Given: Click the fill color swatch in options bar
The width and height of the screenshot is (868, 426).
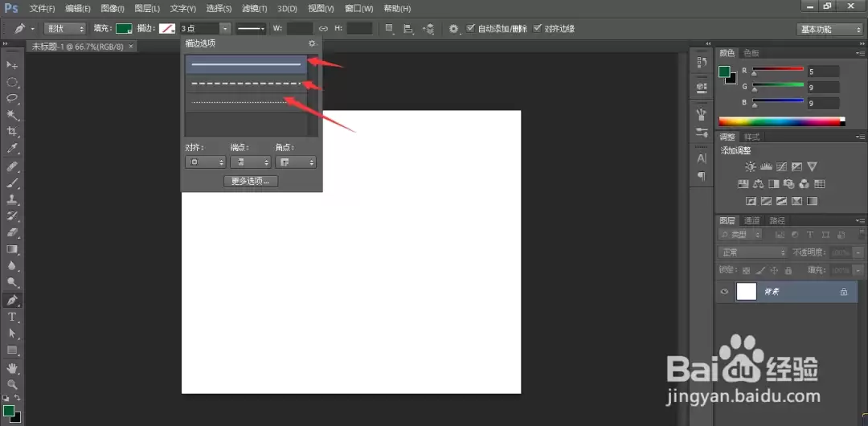Looking at the screenshot, I should click(124, 29).
